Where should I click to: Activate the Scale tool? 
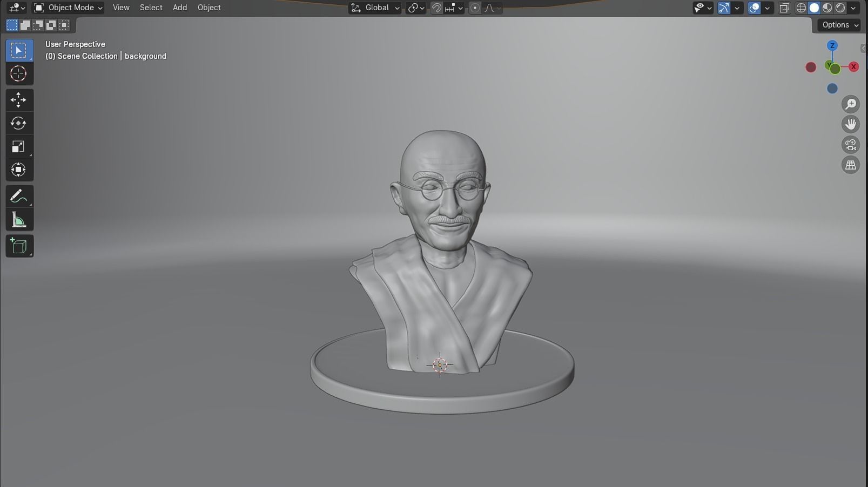19,146
